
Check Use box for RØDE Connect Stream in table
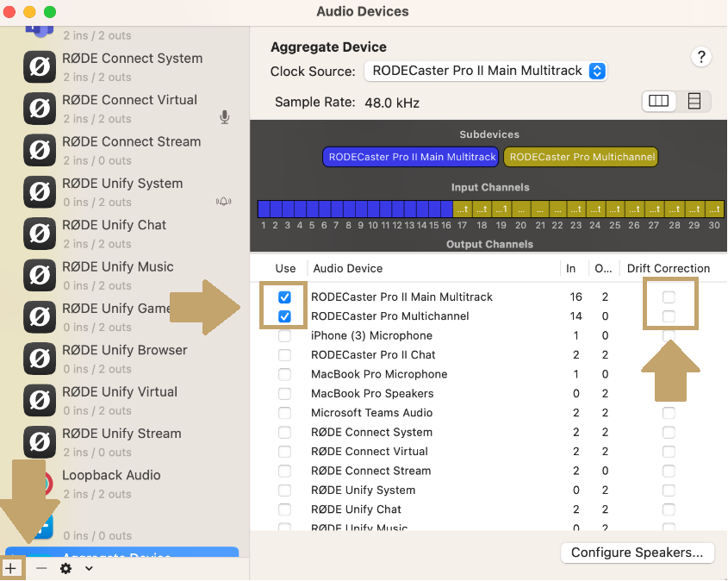pos(284,471)
